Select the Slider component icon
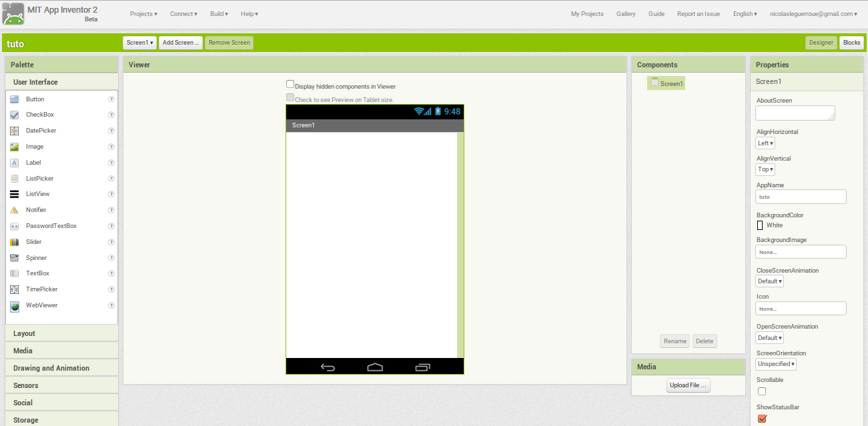The height and width of the screenshot is (426, 868). click(14, 242)
